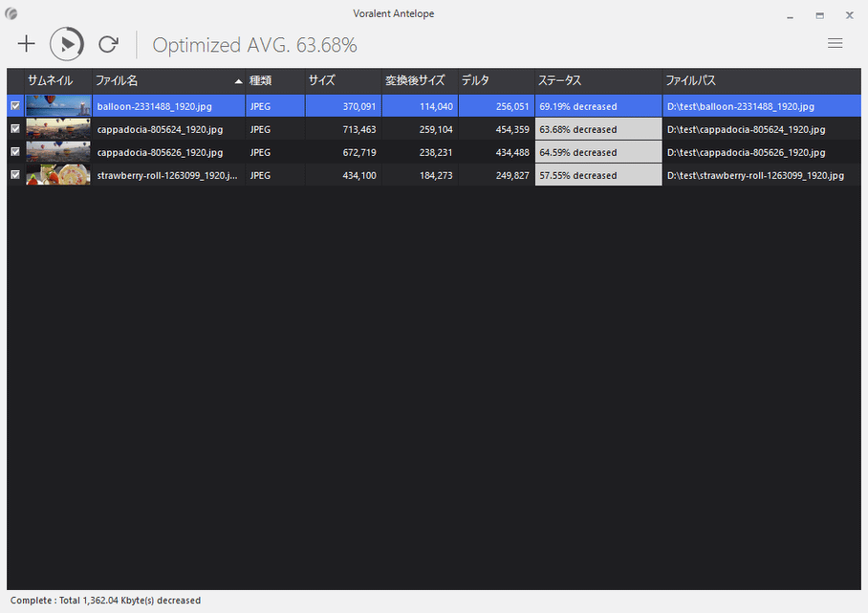This screenshot has width=868, height=613.
Task: Toggle checkbox for cappadocia-805626_1920.jpg row
Action: click(15, 152)
